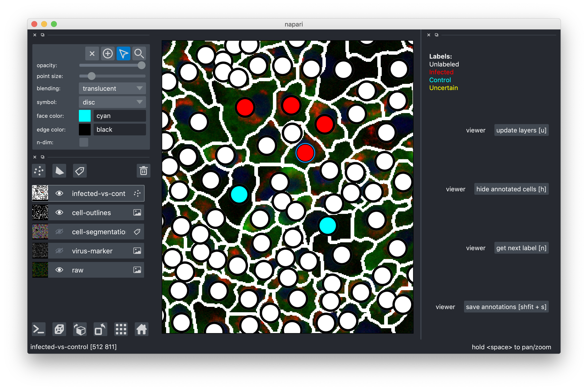This screenshot has width=588, height=390.
Task: Open the console terminal icon
Action: point(39,329)
